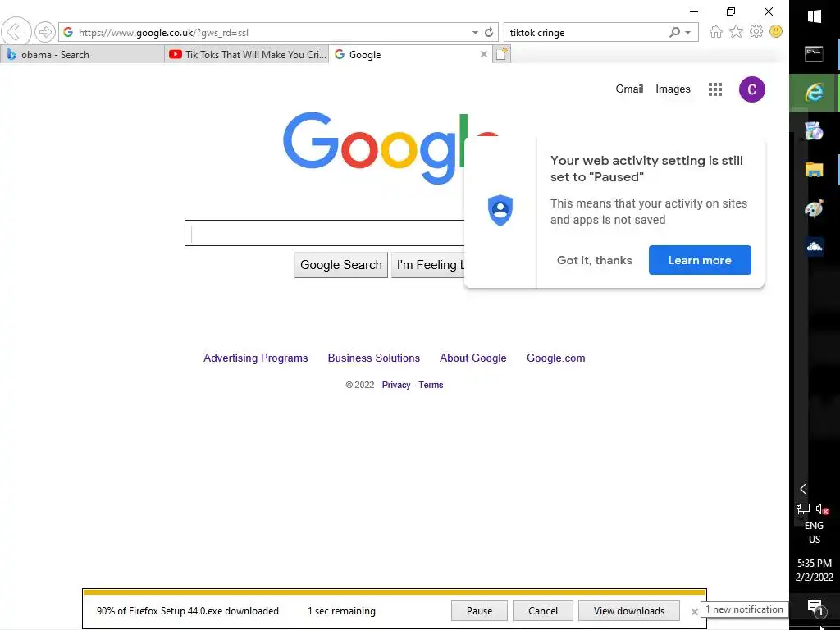Select the Internet Explorer taskbar icon
This screenshot has width=840, height=630.
pos(815,92)
